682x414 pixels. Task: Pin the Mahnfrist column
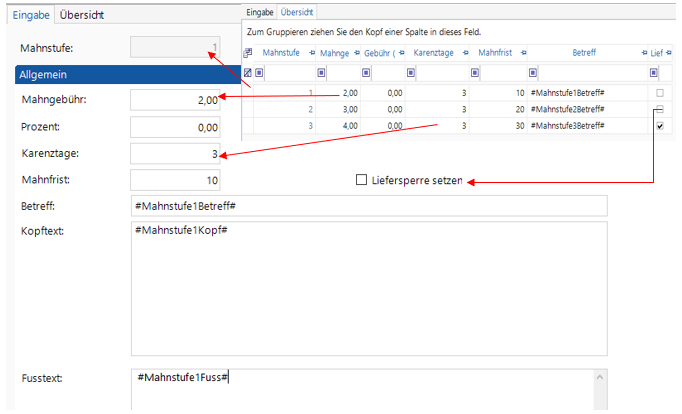coord(522,53)
